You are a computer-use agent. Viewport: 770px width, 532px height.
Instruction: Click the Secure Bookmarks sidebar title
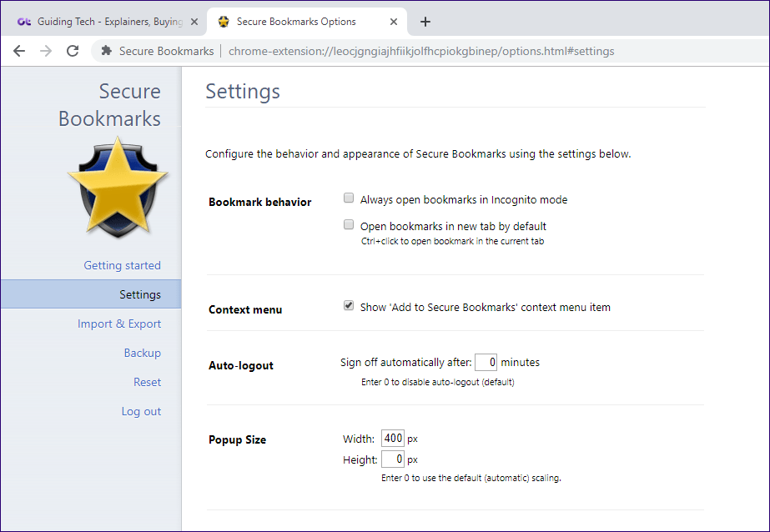pos(109,105)
